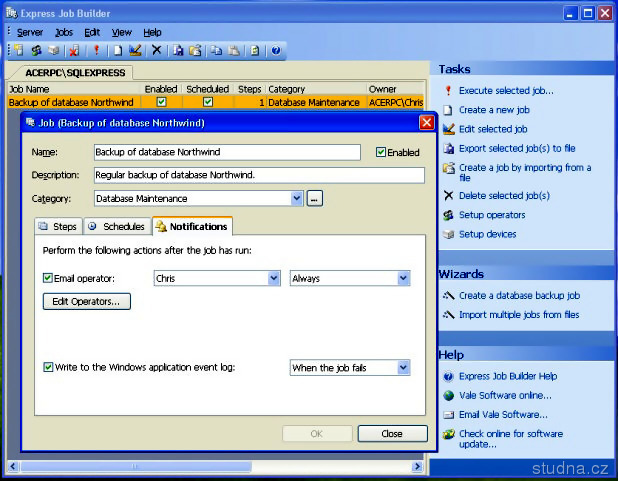Screen dimensions: 618x481
Task: Switch to the Schedules tab
Action: pyautogui.click(x=117, y=227)
